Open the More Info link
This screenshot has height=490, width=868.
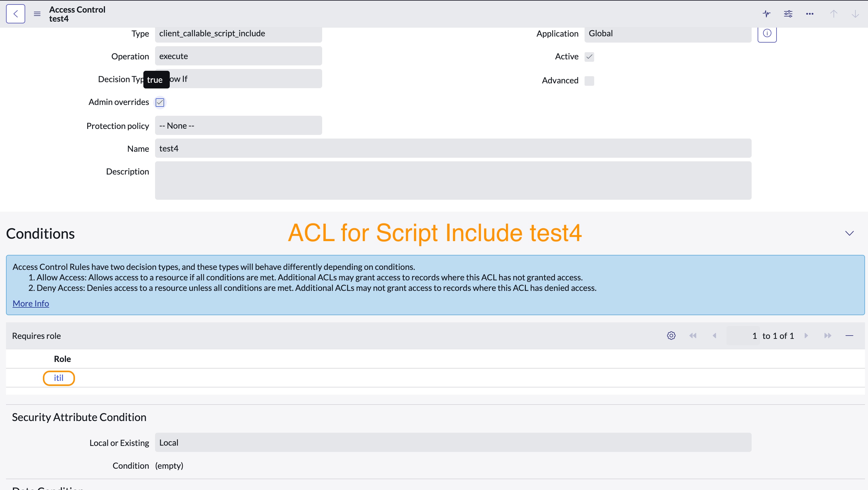click(x=31, y=304)
